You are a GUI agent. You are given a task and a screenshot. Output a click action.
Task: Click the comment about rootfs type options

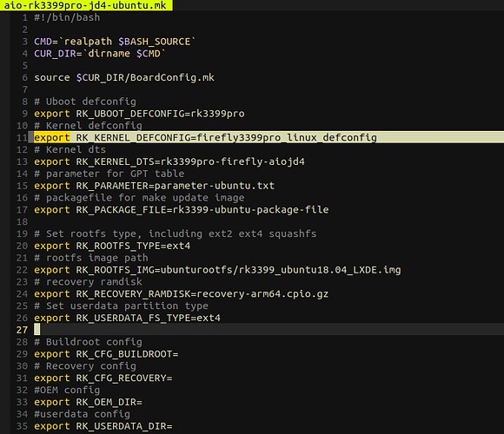coord(176,233)
